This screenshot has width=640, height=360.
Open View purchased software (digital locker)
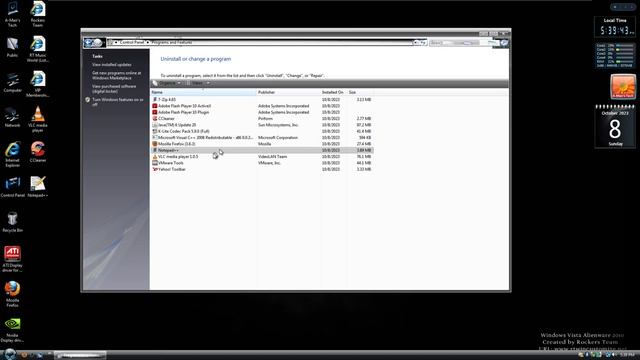[114, 89]
